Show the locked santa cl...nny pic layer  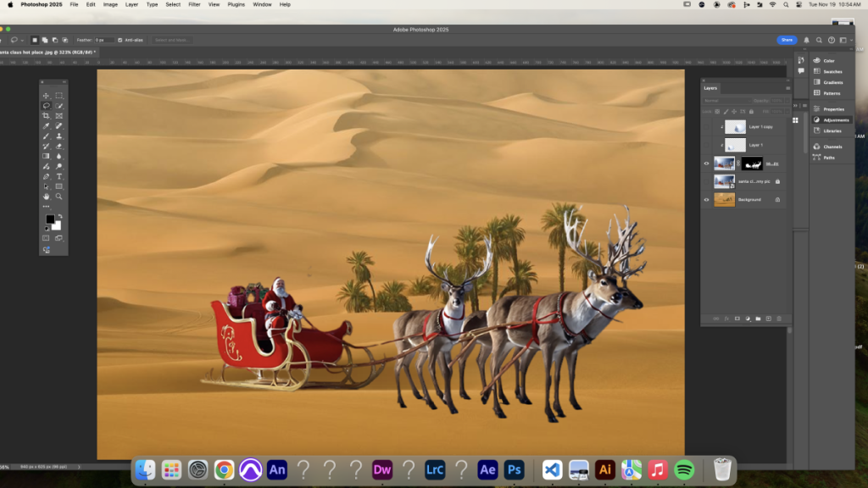pyautogui.click(x=706, y=181)
